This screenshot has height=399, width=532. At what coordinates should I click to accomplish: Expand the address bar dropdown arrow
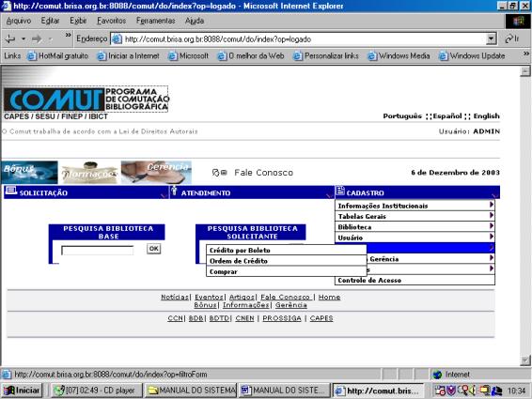(x=491, y=39)
